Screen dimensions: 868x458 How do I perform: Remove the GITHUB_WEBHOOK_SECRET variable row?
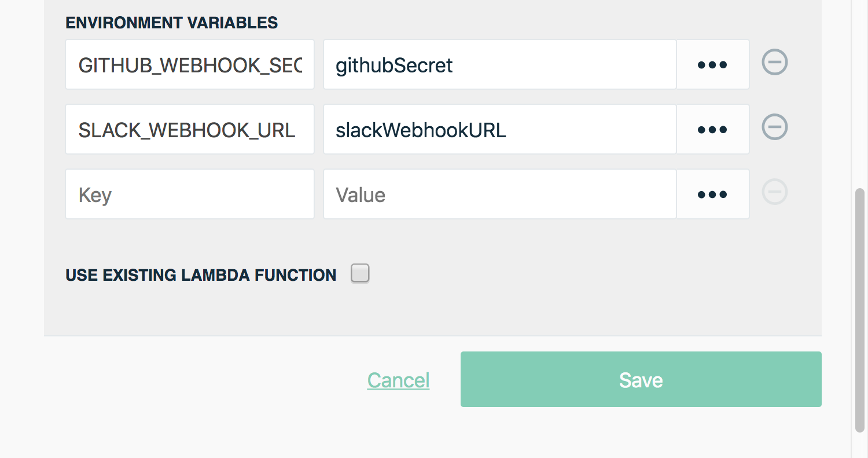[x=774, y=62]
